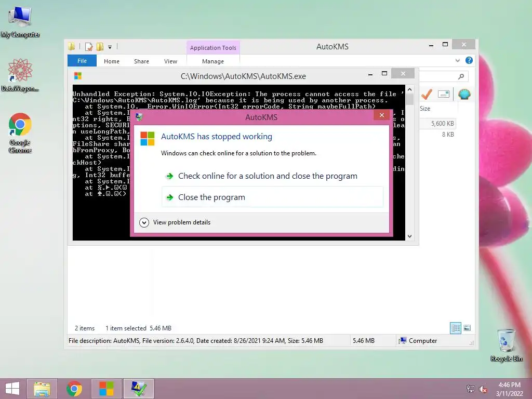
Task: Click the '2 items' status text
Action: click(x=85, y=328)
